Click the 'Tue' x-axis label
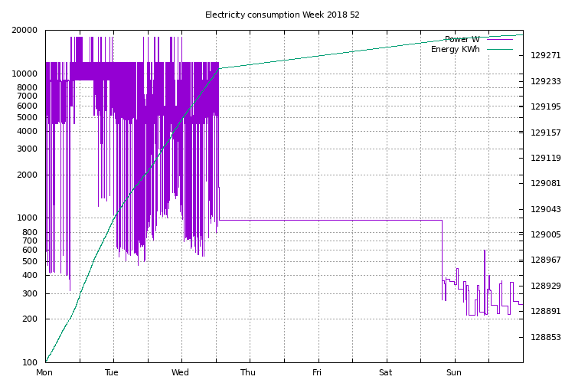 tap(111, 372)
